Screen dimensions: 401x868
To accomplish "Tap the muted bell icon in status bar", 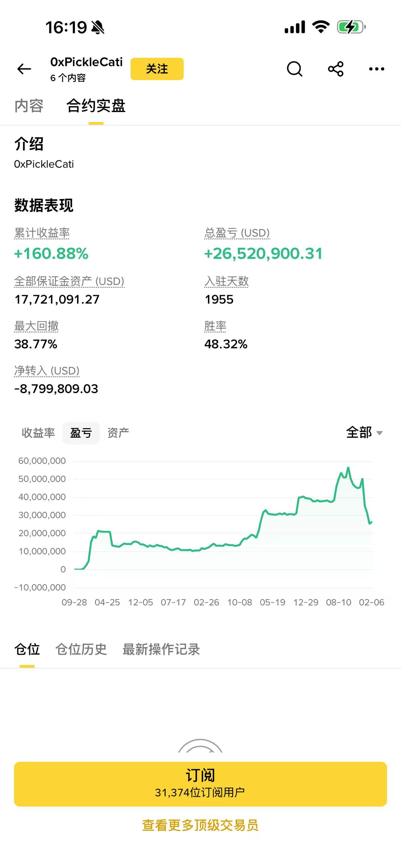I will (98, 27).
